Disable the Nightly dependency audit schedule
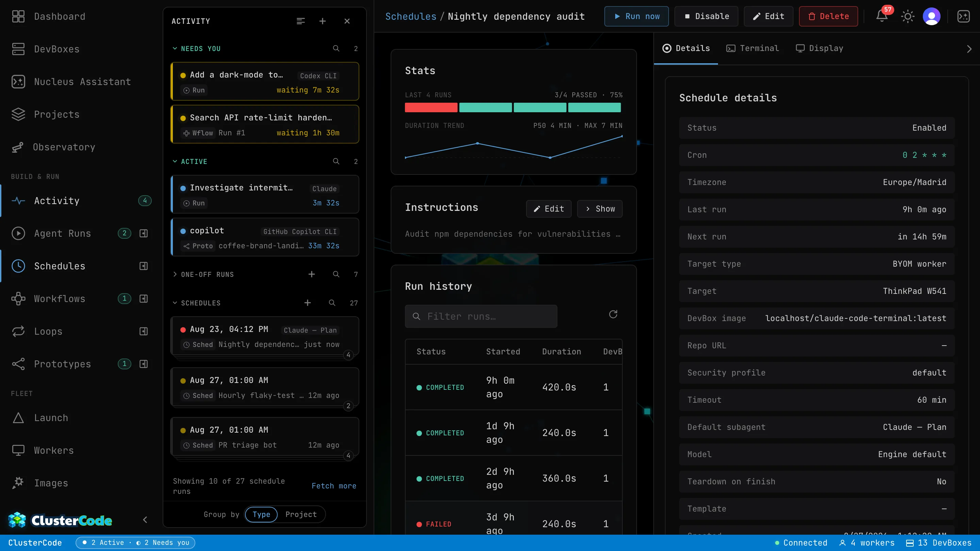 click(706, 16)
